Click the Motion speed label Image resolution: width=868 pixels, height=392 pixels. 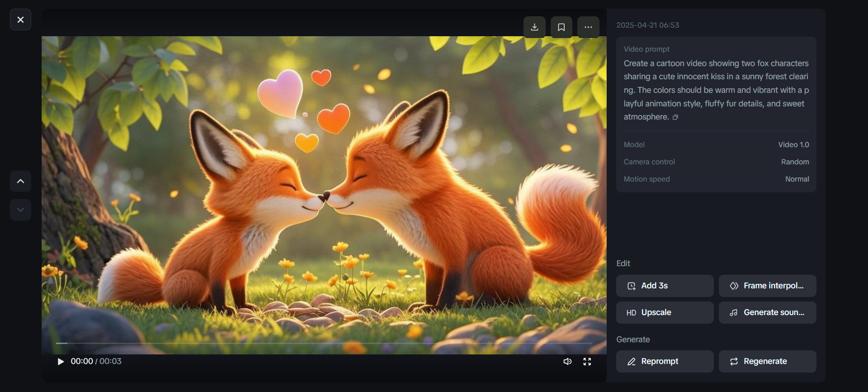[646, 179]
